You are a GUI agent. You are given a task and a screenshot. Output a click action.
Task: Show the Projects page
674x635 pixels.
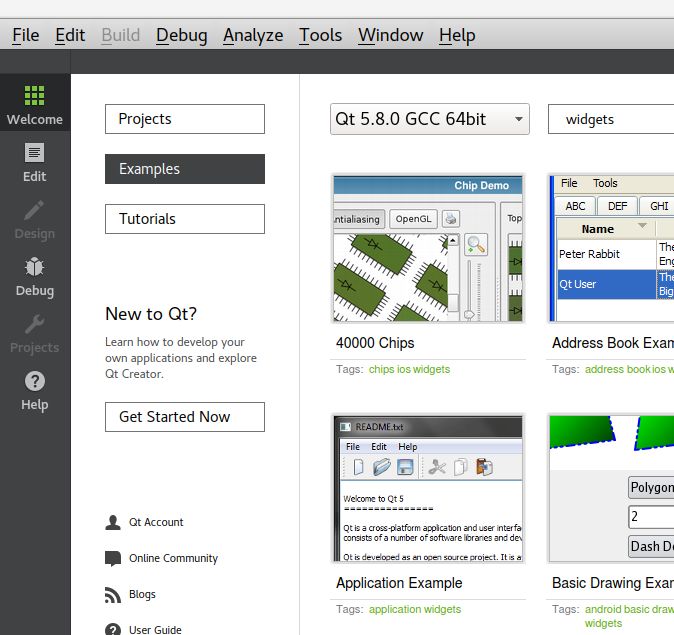[185, 119]
